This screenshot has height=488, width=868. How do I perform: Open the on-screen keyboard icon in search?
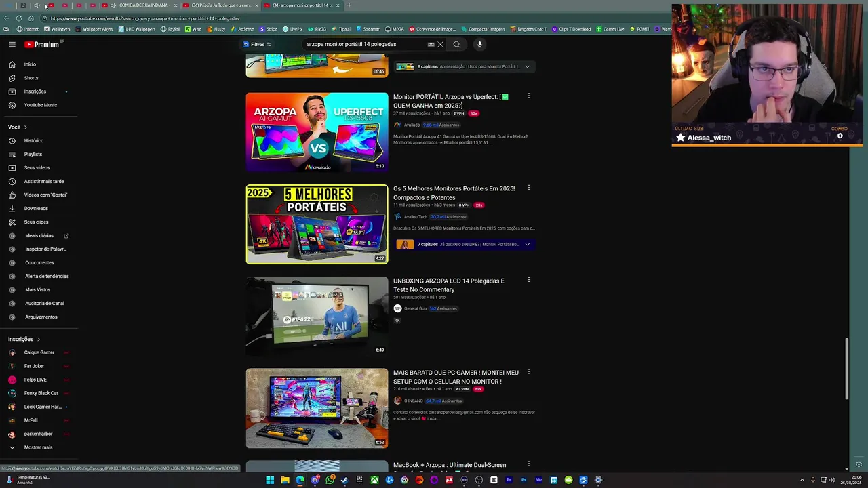[x=431, y=44]
